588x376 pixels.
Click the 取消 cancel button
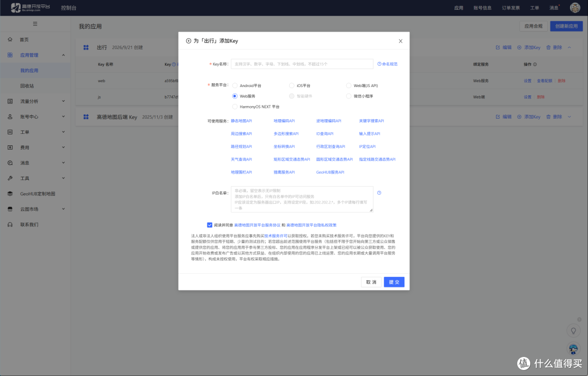(371, 282)
